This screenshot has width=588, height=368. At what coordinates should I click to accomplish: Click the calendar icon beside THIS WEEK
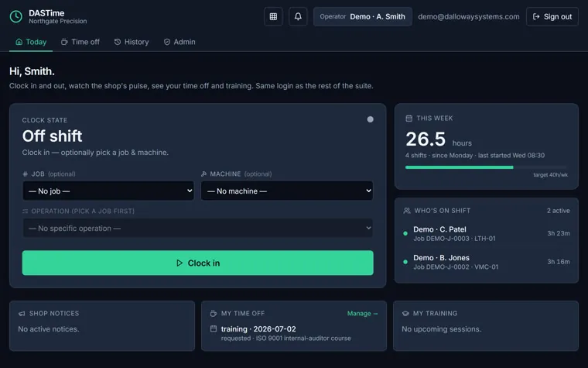[409, 119]
